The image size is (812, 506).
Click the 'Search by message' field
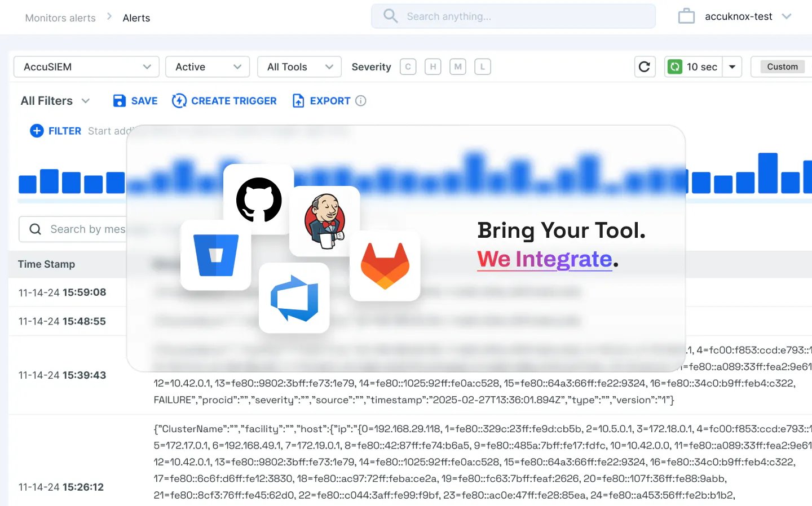pyautogui.click(x=72, y=229)
